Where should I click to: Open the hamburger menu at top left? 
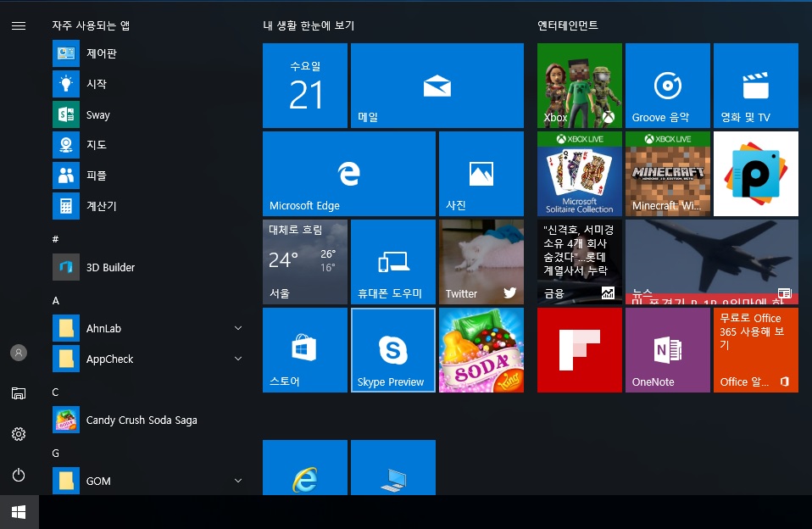19,26
